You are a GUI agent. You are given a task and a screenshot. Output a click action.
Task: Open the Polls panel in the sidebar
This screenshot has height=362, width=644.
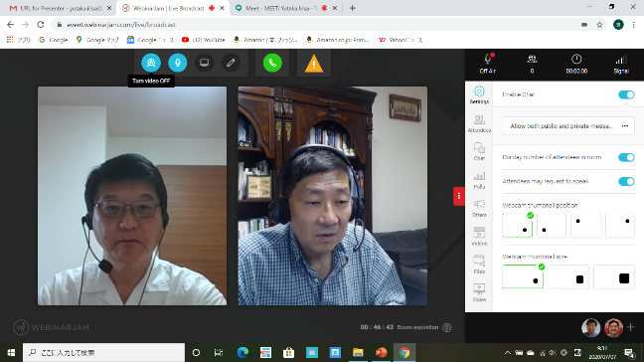(479, 180)
